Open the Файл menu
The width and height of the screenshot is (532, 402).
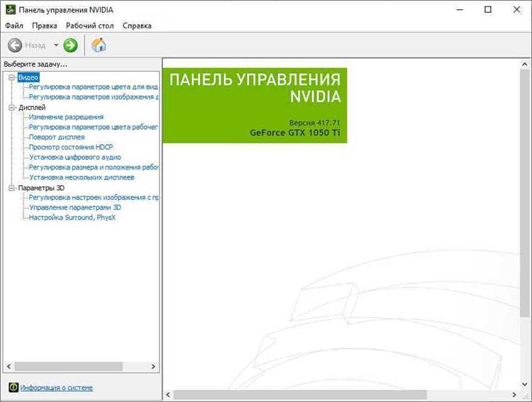[14, 26]
